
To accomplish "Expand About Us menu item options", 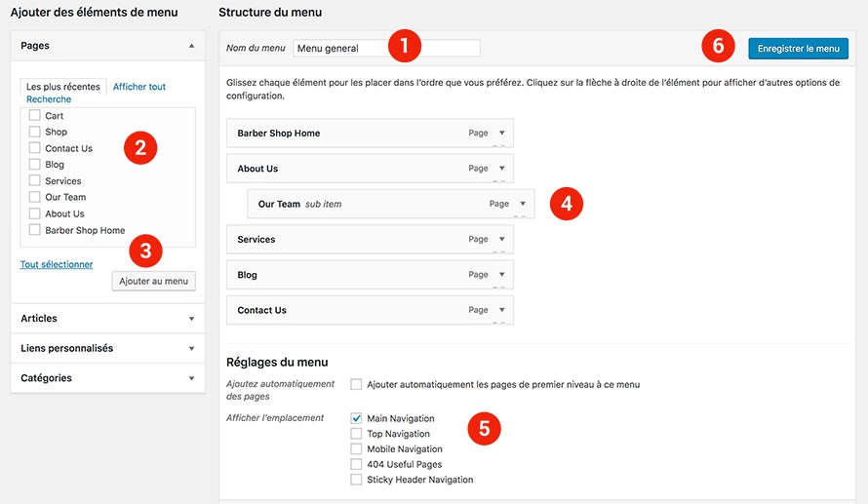I will click(502, 169).
